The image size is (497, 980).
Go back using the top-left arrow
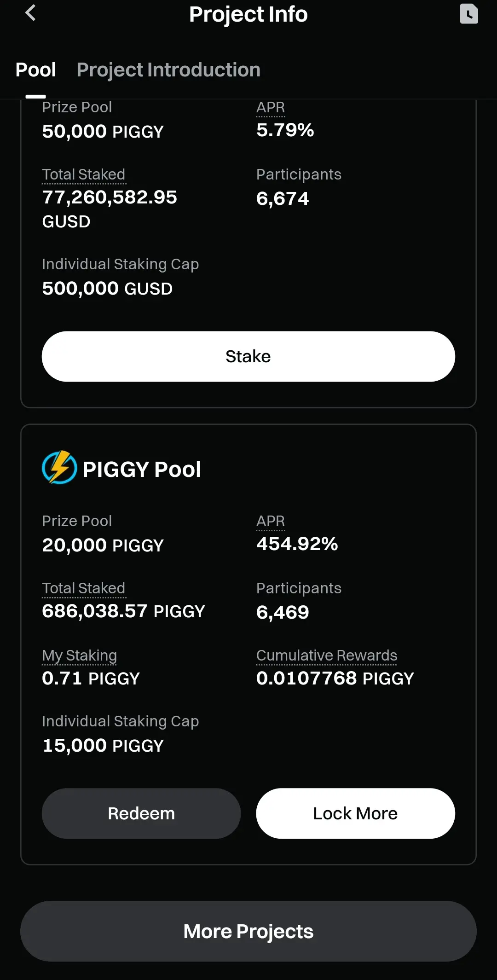pos(30,13)
